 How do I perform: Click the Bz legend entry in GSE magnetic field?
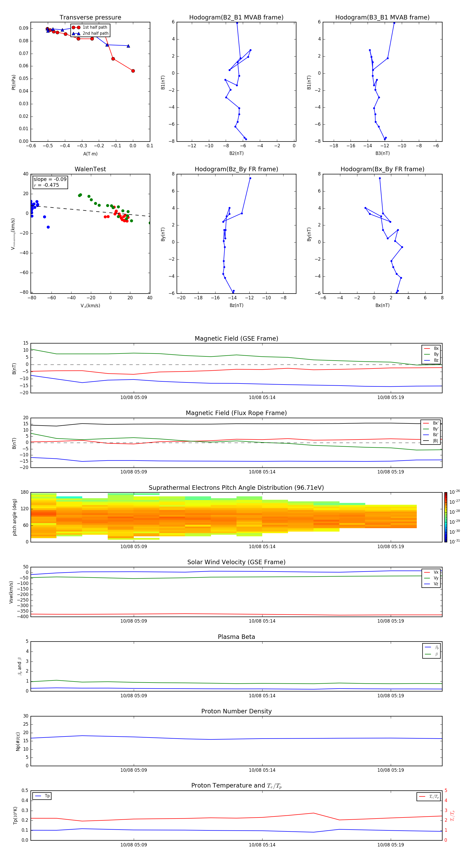431,360
